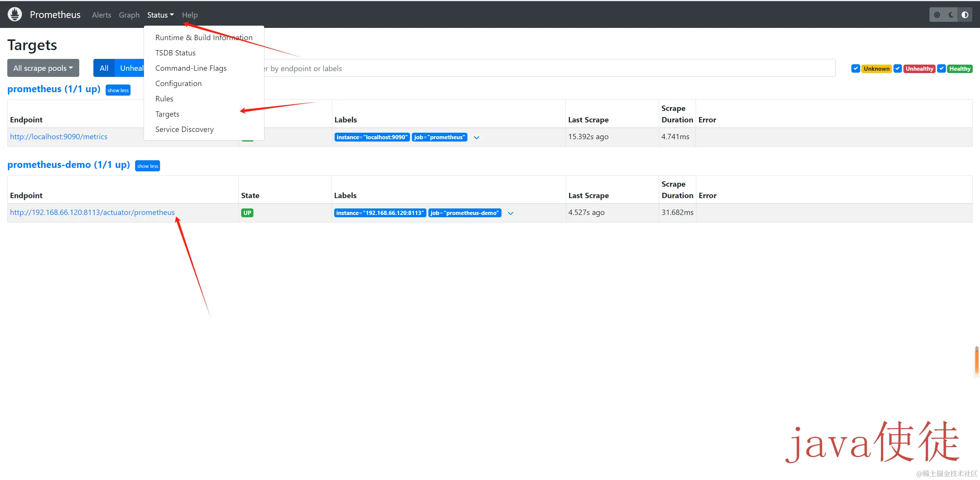
Task: Toggle the Unknown filter checkbox
Action: [x=856, y=68]
